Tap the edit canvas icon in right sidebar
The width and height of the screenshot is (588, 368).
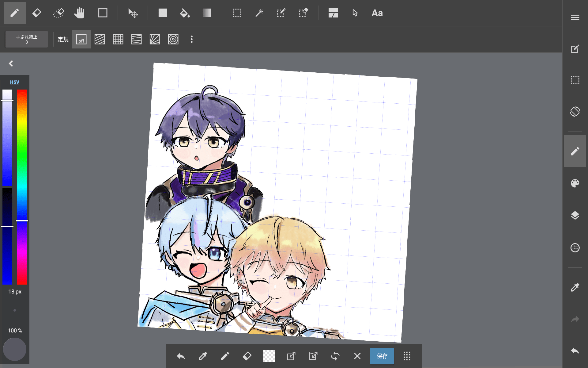pyautogui.click(x=575, y=49)
